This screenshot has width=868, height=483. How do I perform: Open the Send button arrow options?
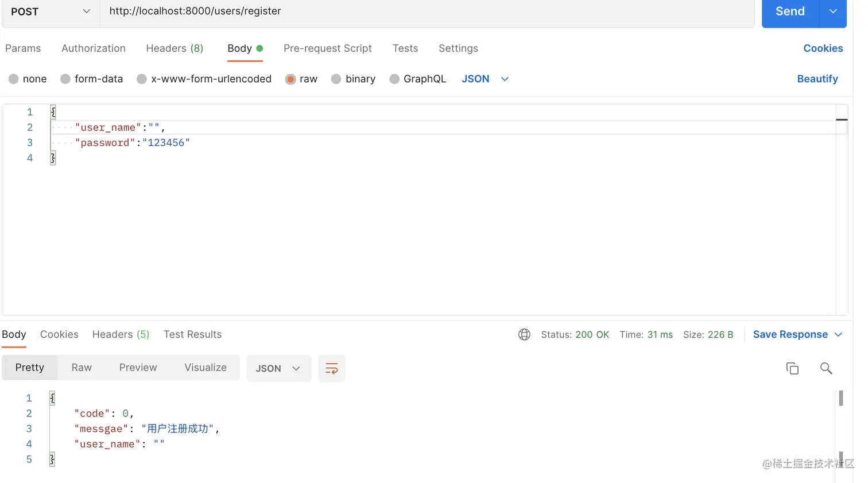[833, 11]
